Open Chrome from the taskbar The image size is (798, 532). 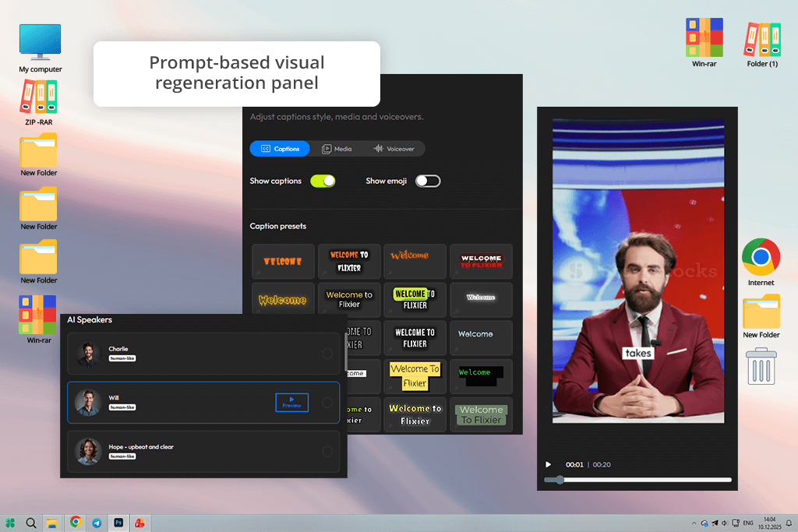76,522
